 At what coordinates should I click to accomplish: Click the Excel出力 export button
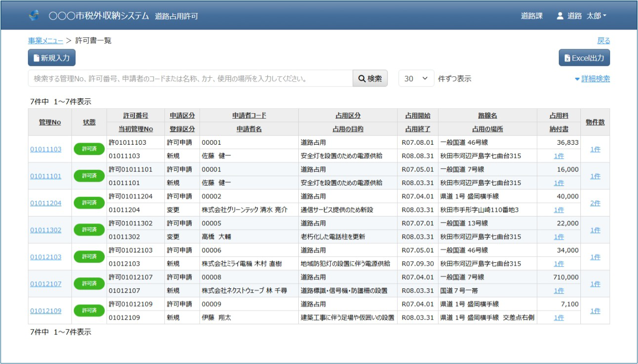[584, 58]
